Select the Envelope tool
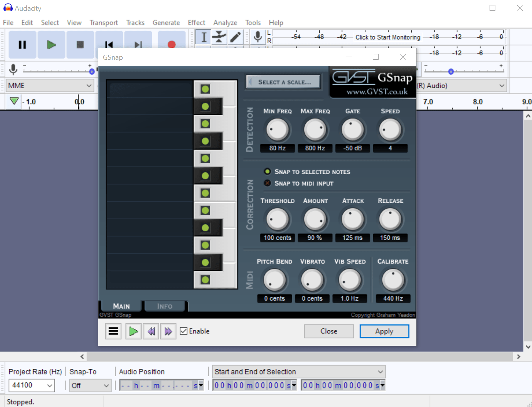This screenshot has width=532, height=407. pyautogui.click(x=219, y=37)
